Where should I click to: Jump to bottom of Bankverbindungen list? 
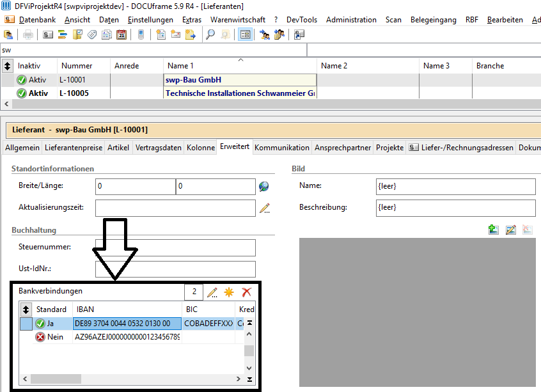click(x=249, y=379)
